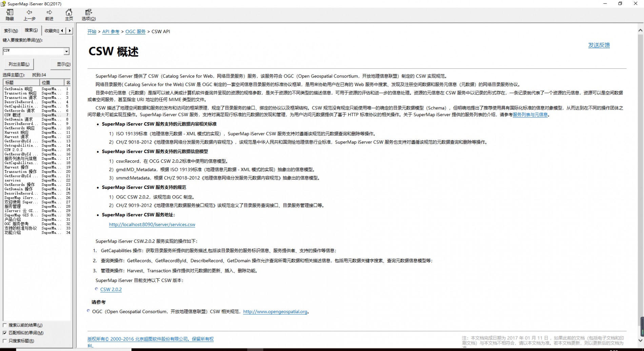Click the bullet icon beside CSW 2.0.2 link
The image size is (644, 351).
coord(97,289)
